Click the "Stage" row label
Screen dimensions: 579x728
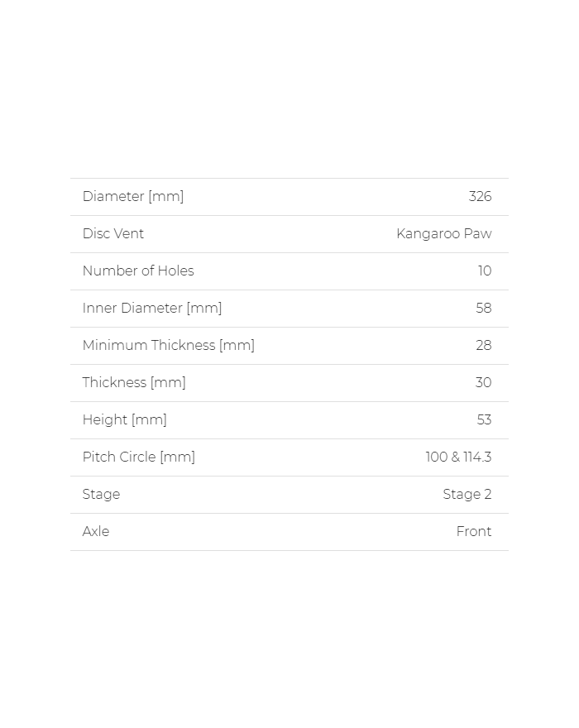(101, 495)
